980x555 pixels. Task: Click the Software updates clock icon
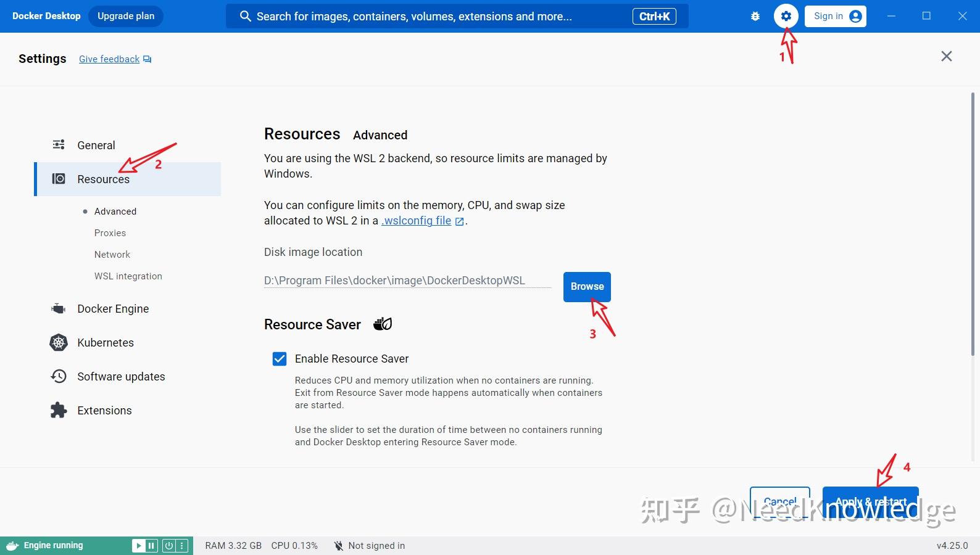[59, 376]
